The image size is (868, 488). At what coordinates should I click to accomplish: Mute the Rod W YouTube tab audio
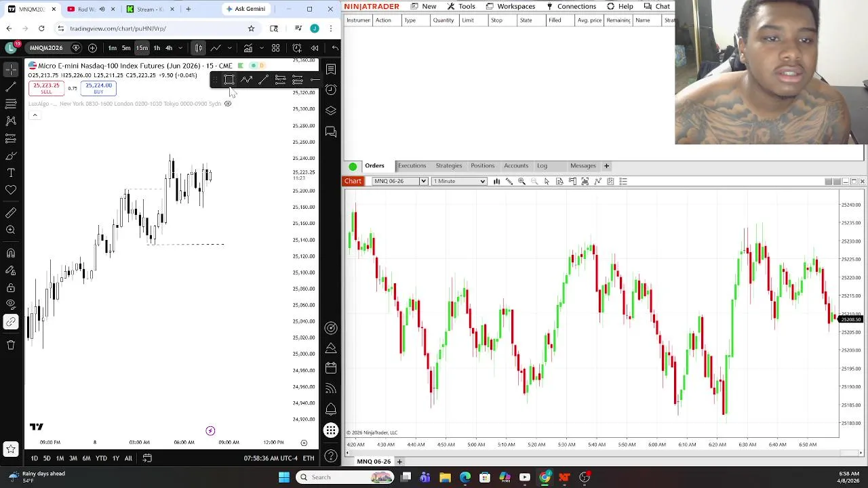click(102, 9)
